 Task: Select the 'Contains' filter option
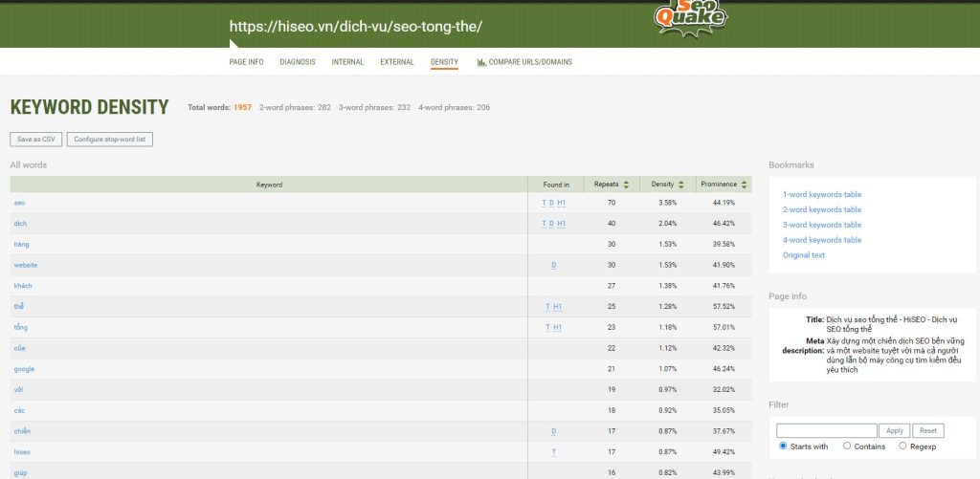[x=847, y=446]
